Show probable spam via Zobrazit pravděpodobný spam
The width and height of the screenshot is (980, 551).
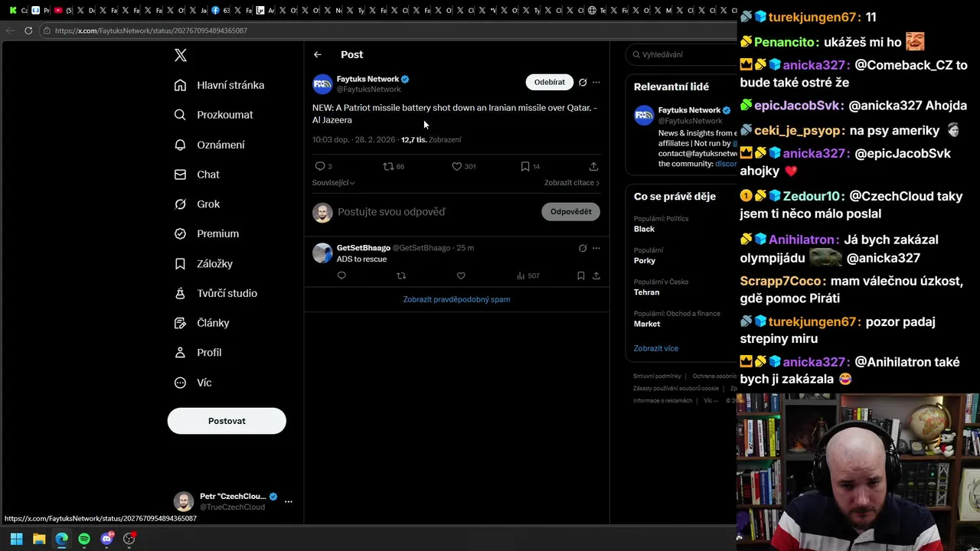coord(456,299)
